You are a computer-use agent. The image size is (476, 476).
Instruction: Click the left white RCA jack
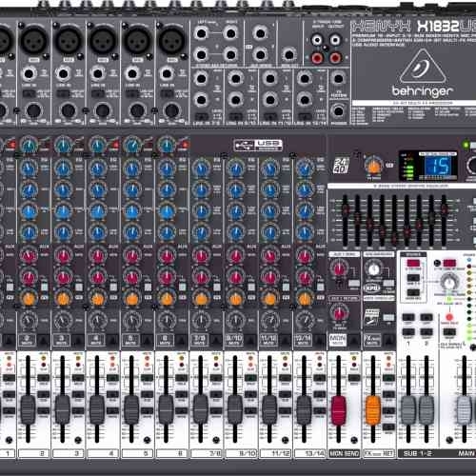317,40
